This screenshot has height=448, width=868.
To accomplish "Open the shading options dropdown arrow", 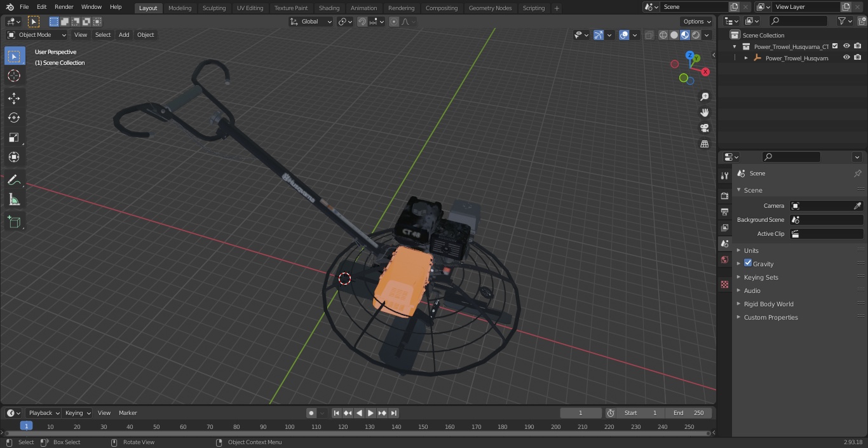I will click(707, 35).
